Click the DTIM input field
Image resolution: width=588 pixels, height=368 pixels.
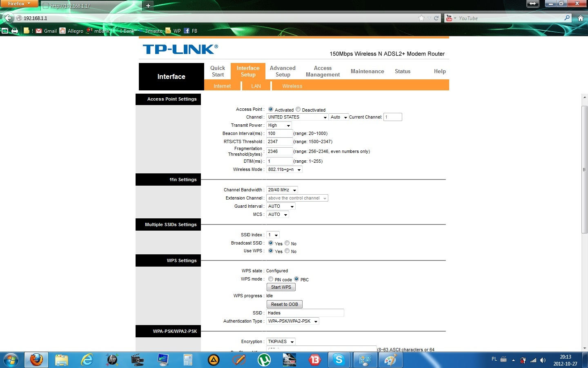[280, 161]
